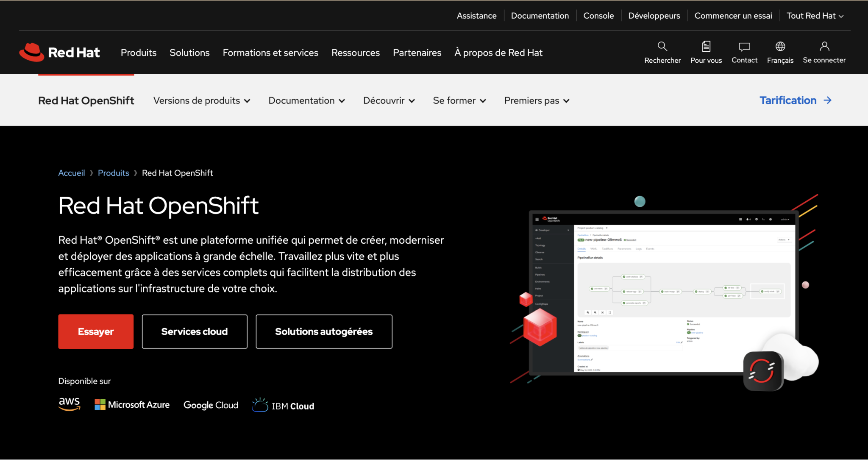
Task: Click the OpenShift console screenshot image
Action: click(x=664, y=292)
